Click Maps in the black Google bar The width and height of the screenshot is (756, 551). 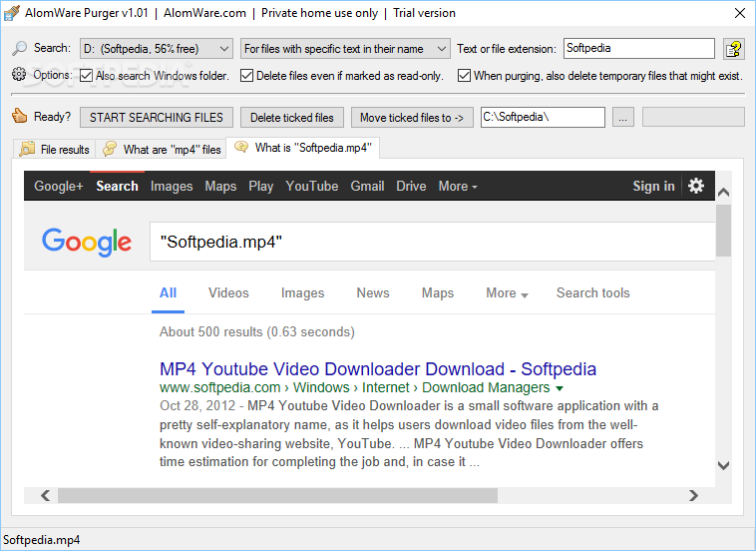click(220, 187)
